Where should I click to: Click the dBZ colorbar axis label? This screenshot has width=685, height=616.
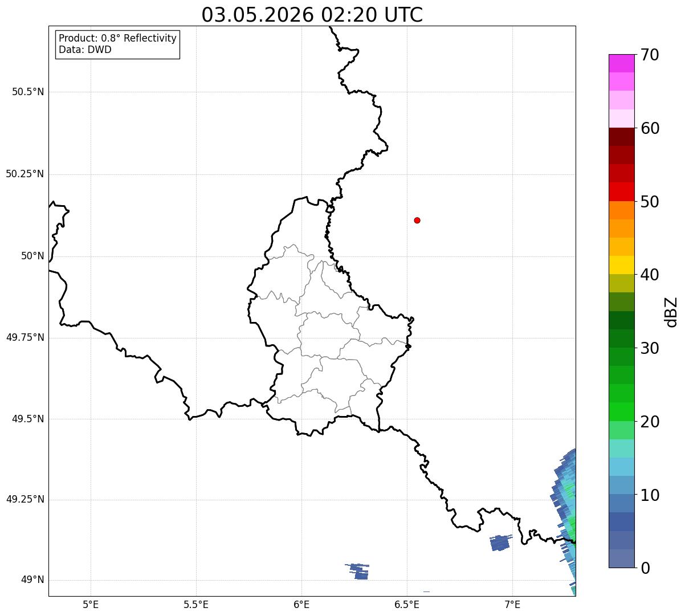tap(671, 312)
